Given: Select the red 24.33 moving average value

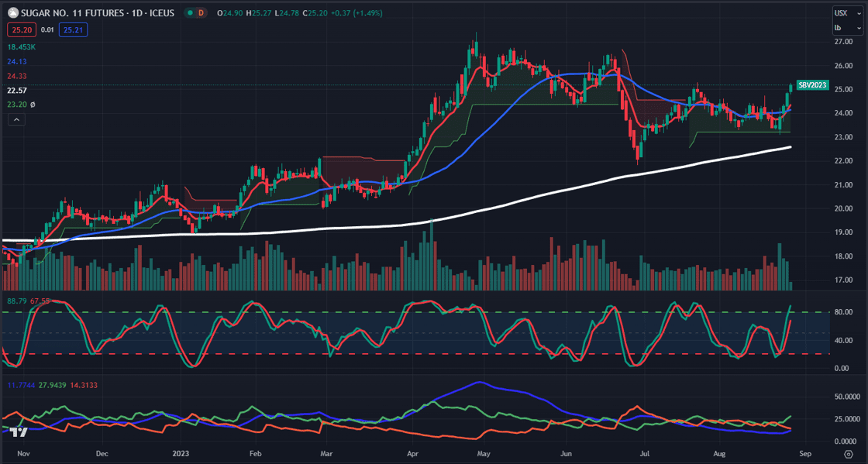Looking at the screenshot, I should pyautogui.click(x=16, y=76).
